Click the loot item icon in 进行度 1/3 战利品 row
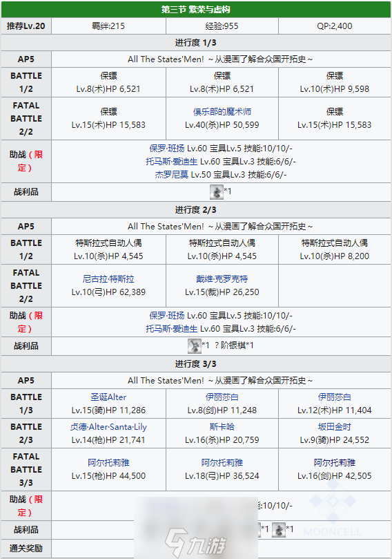 pos(217,192)
